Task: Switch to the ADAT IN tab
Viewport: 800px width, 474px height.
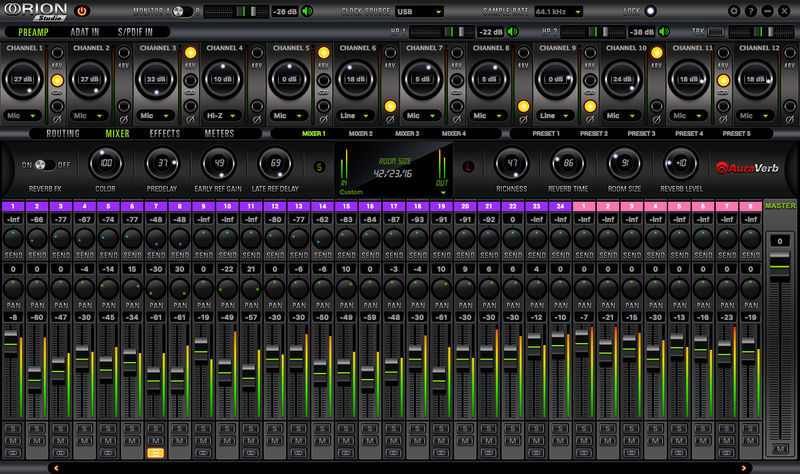Action: point(85,32)
